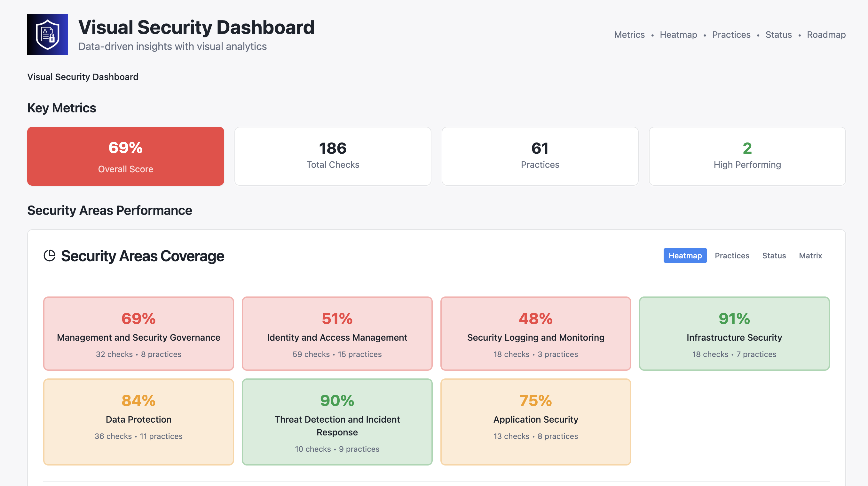
Task: Click the shield logo icon
Action: [48, 34]
